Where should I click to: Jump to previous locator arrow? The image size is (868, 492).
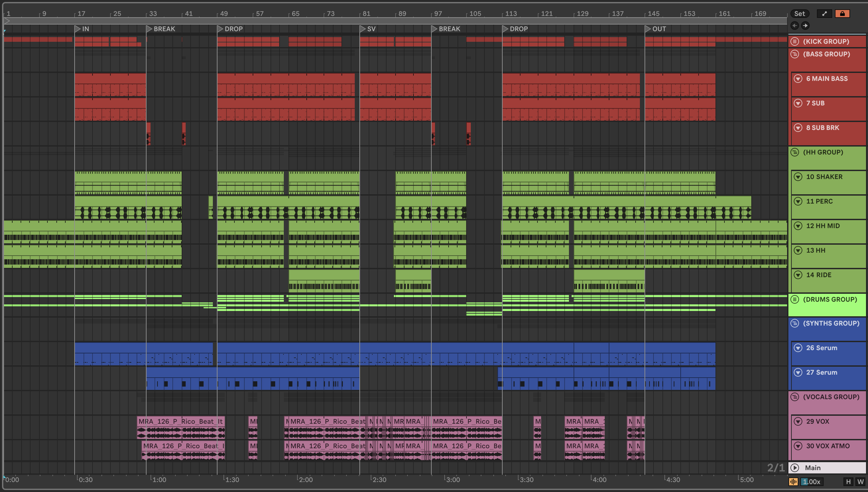coord(795,25)
